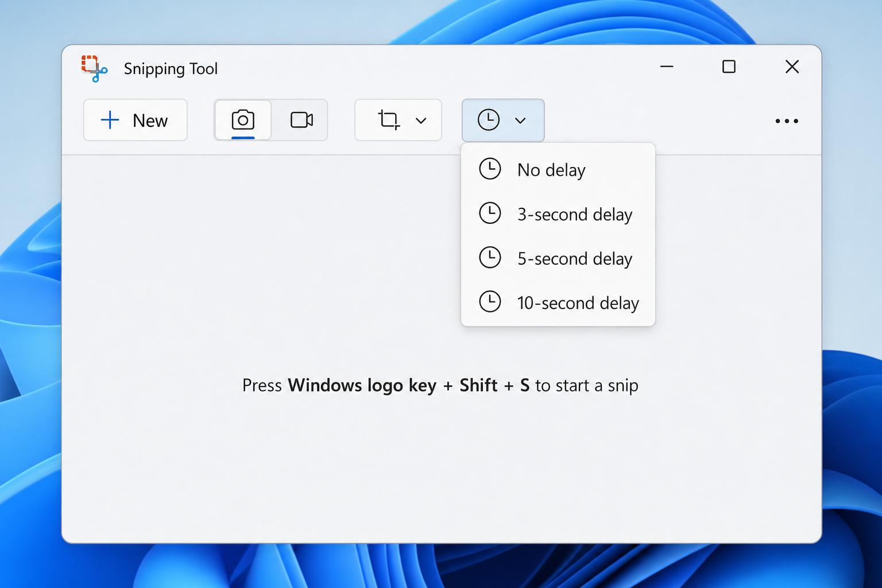Start a new snip with New button
The image size is (882, 588).
click(x=136, y=120)
